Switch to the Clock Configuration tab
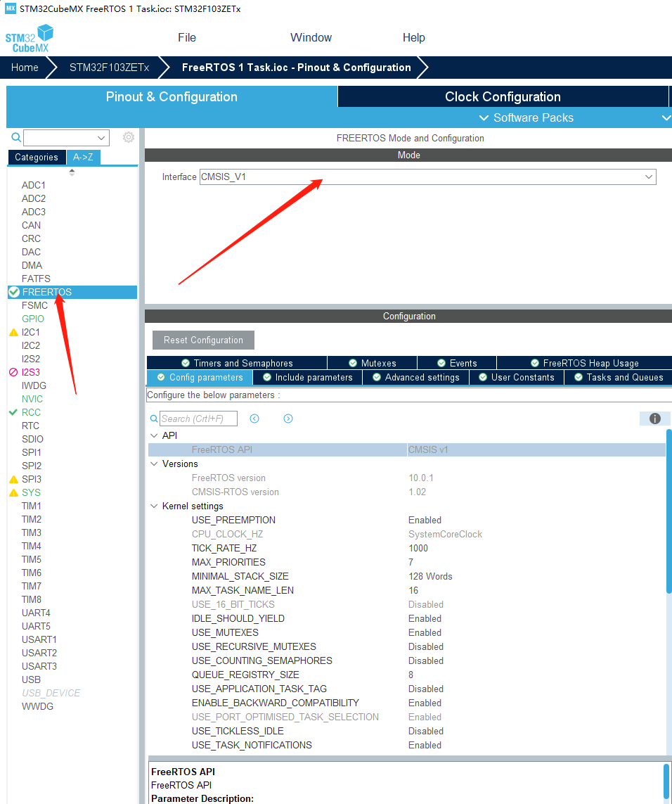672x804 pixels. point(502,96)
